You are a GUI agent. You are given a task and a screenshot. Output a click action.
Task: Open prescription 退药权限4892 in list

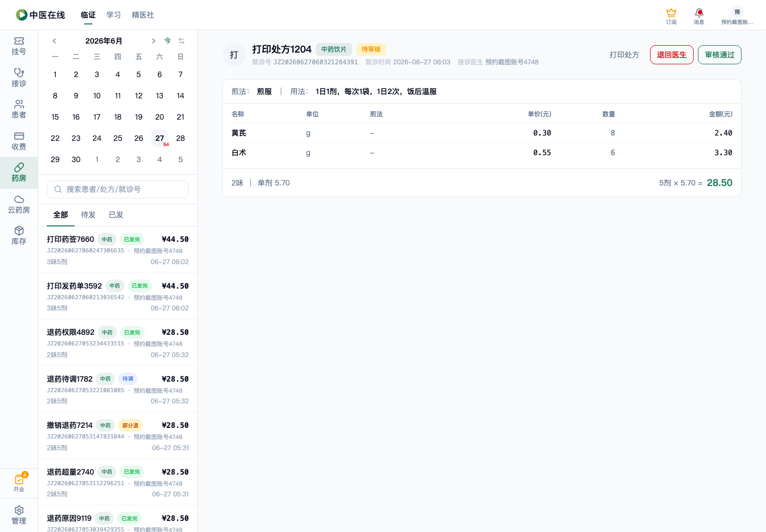tap(118, 343)
